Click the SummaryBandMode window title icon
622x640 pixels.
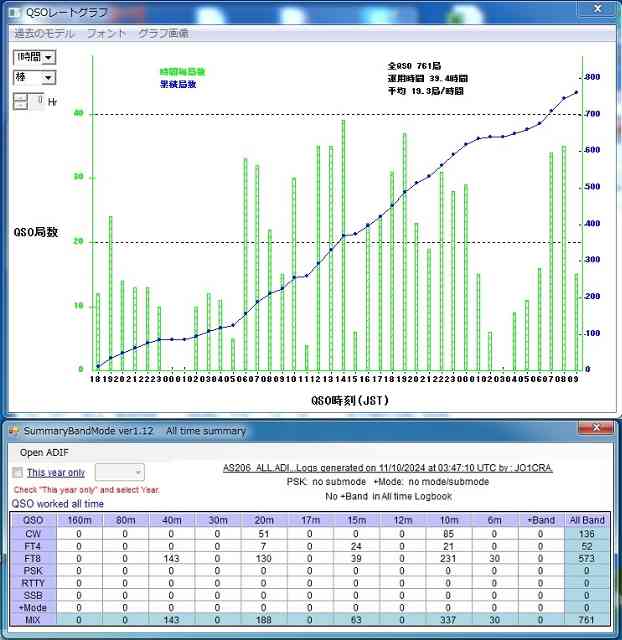pos(13,430)
